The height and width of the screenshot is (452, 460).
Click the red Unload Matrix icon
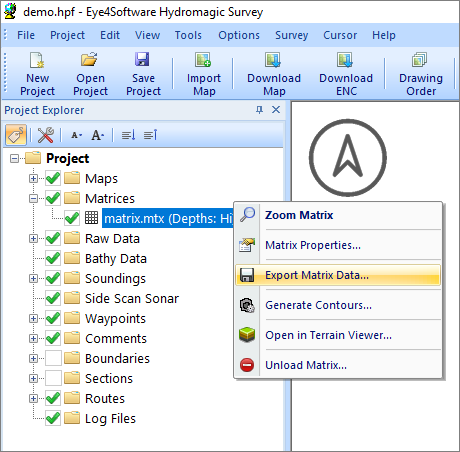[x=247, y=365]
